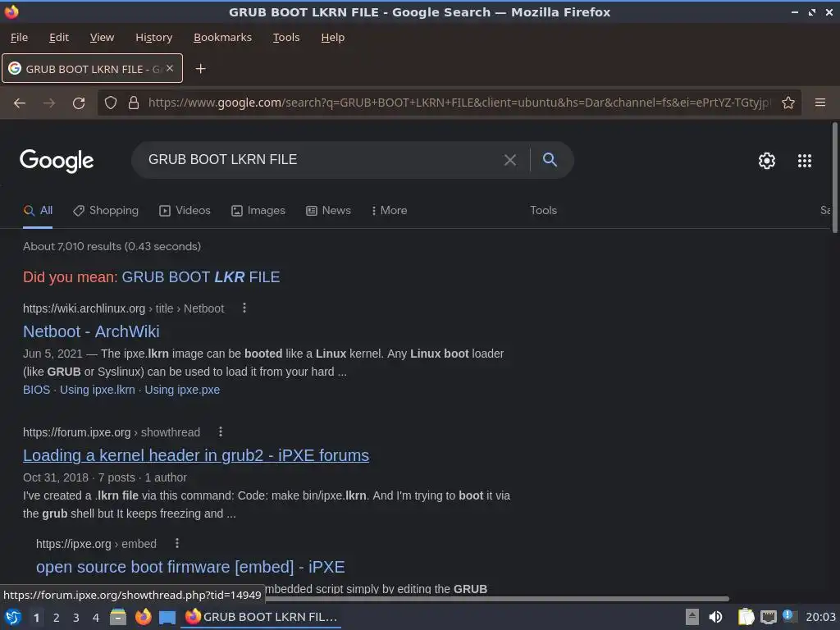The height and width of the screenshot is (630, 840).
Task: Open the View menu
Action: (x=102, y=38)
